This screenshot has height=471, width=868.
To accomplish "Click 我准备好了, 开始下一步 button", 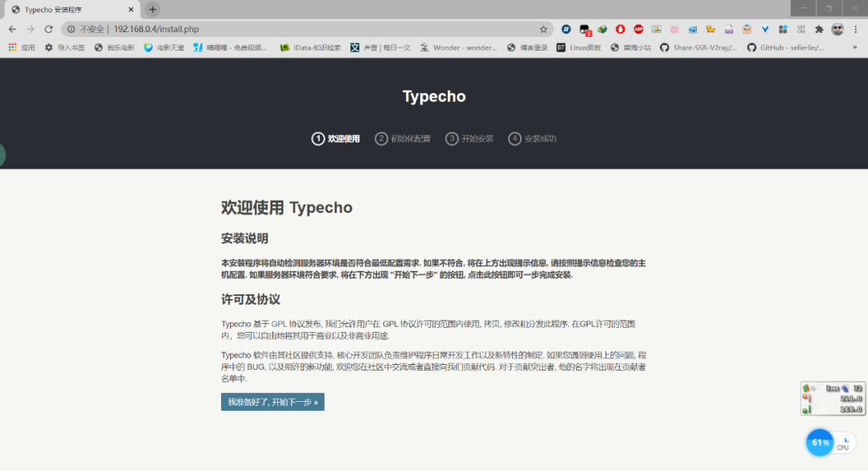I will click(x=272, y=402).
